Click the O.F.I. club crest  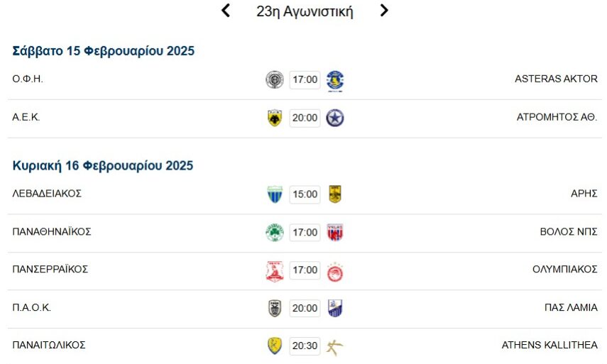click(274, 79)
